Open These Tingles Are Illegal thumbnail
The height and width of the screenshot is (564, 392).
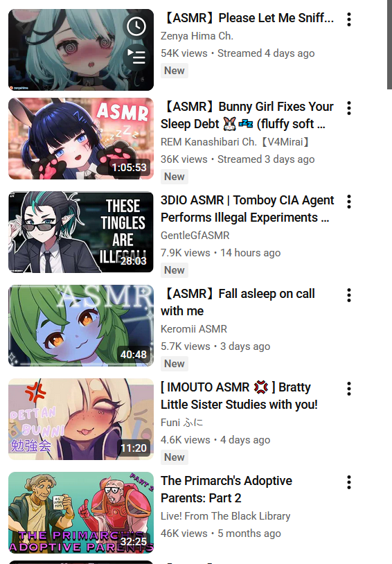pyautogui.click(x=81, y=232)
